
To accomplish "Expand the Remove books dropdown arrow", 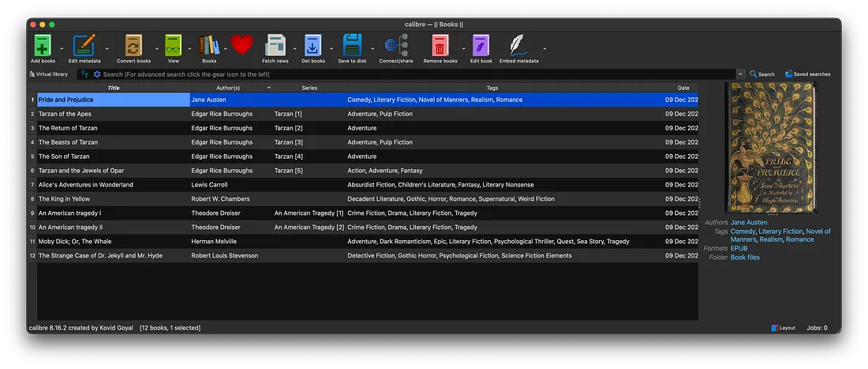I will point(463,49).
